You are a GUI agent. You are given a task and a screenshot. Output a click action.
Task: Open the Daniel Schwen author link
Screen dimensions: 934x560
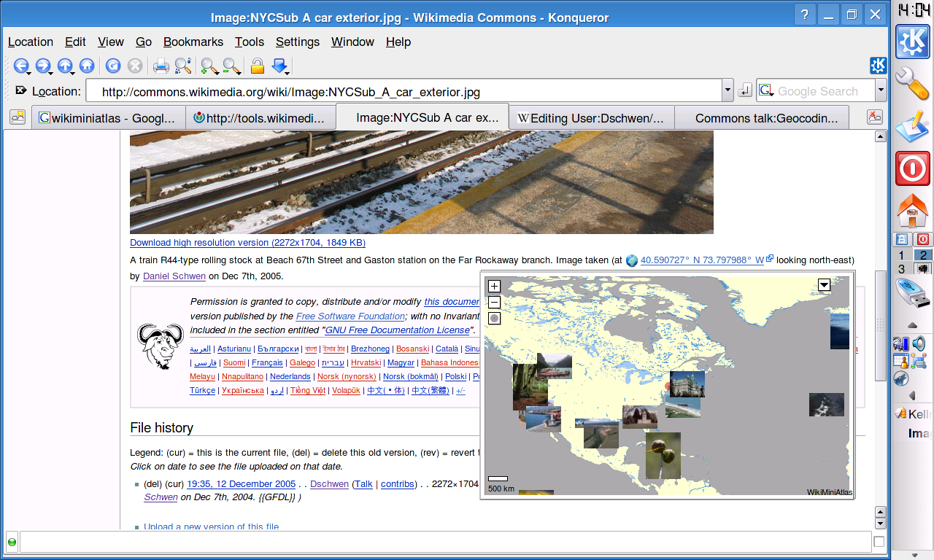point(174,276)
